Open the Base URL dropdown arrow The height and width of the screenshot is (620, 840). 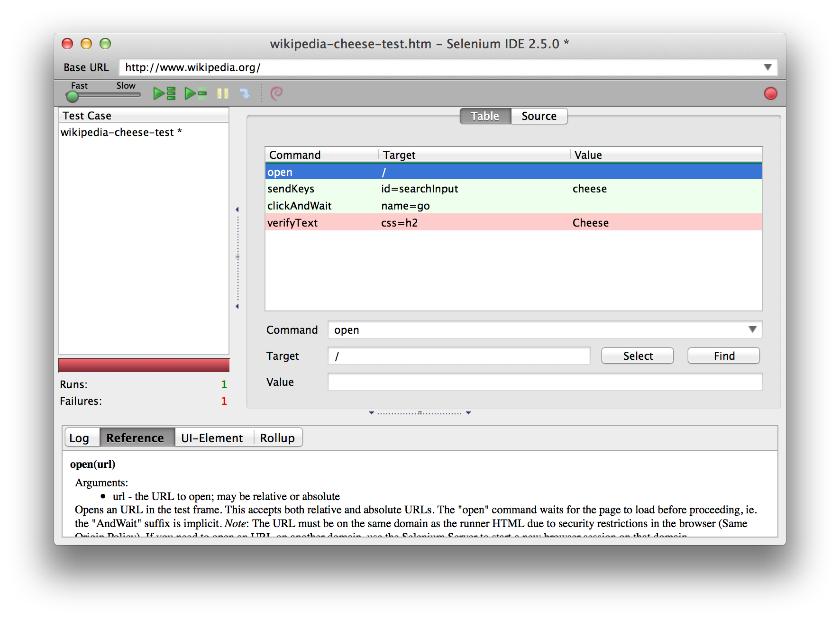767,67
